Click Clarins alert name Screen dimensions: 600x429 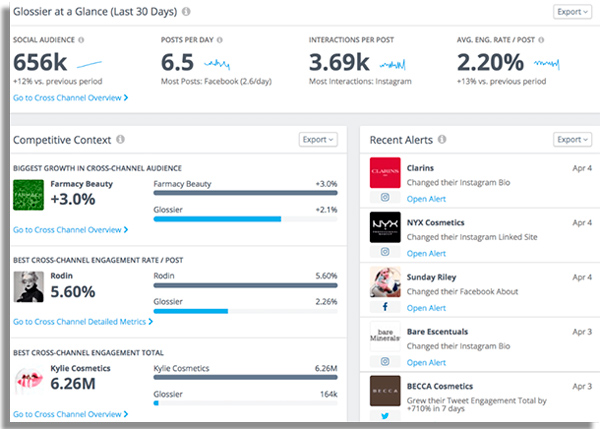pos(420,168)
